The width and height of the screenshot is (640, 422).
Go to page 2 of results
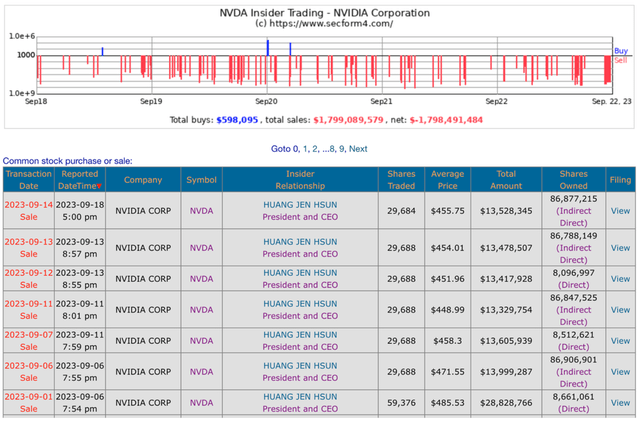(x=314, y=149)
